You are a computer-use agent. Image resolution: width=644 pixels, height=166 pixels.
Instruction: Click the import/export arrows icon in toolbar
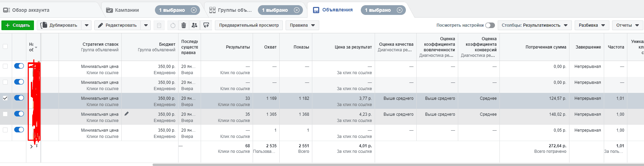(x=206, y=25)
